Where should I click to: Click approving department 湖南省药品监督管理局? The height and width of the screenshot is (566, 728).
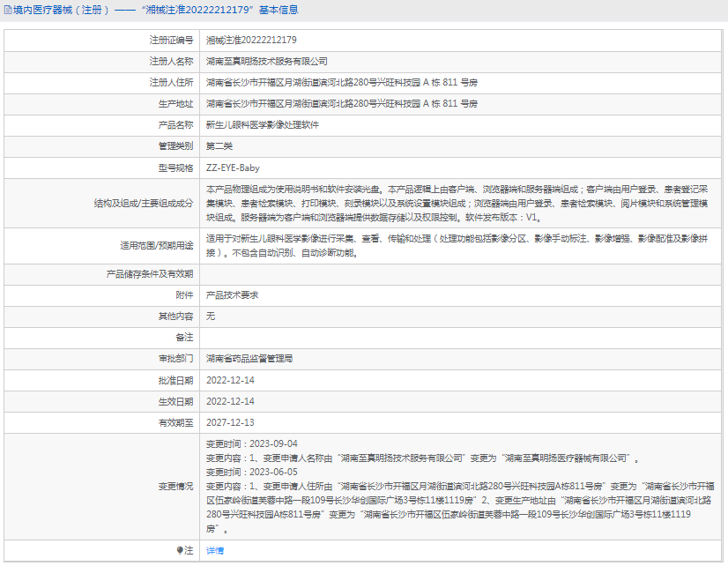(249, 359)
